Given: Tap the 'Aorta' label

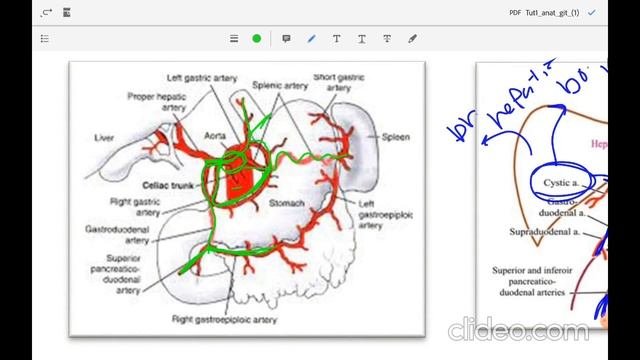Looking at the screenshot, I should point(215,136).
